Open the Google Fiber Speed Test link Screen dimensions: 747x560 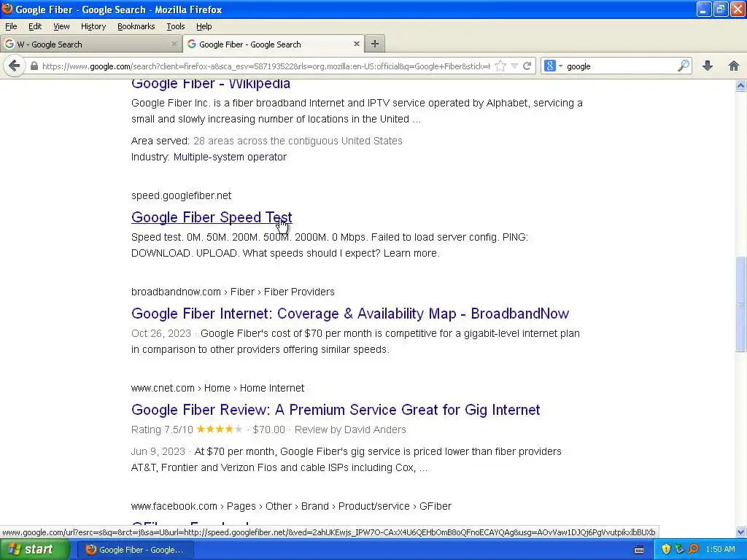(212, 217)
